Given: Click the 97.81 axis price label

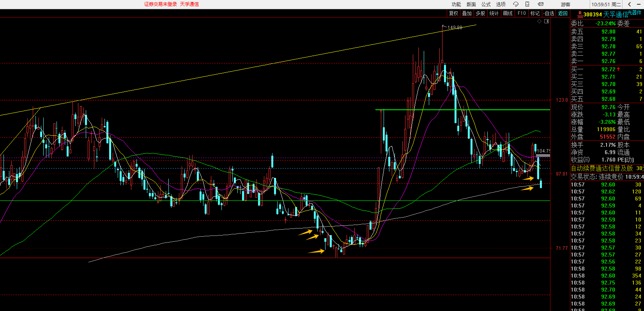Looking at the screenshot, I should 562,174.
